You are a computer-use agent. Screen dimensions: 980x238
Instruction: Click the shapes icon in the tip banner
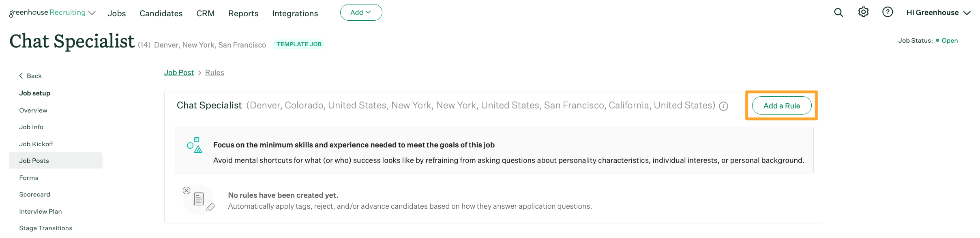195,145
